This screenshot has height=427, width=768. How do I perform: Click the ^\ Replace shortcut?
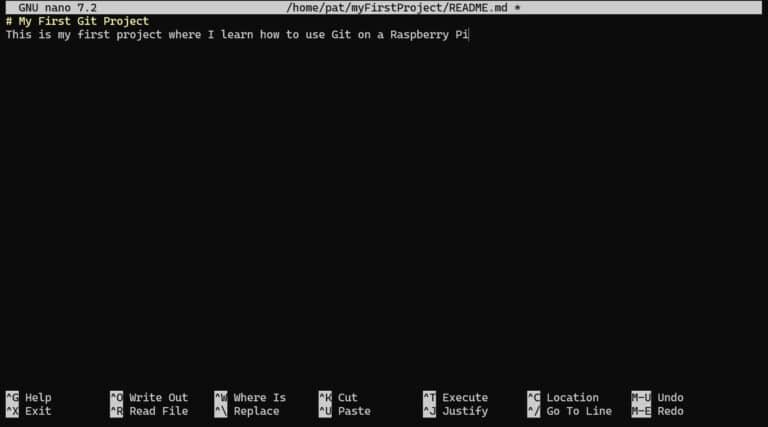(x=247, y=411)
